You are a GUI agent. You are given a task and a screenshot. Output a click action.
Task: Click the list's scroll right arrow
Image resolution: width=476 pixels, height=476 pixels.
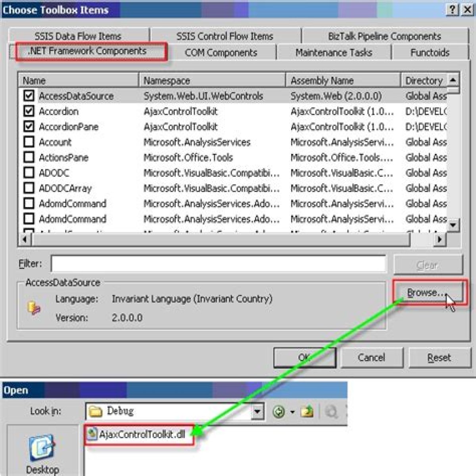[x=440, y=239]
